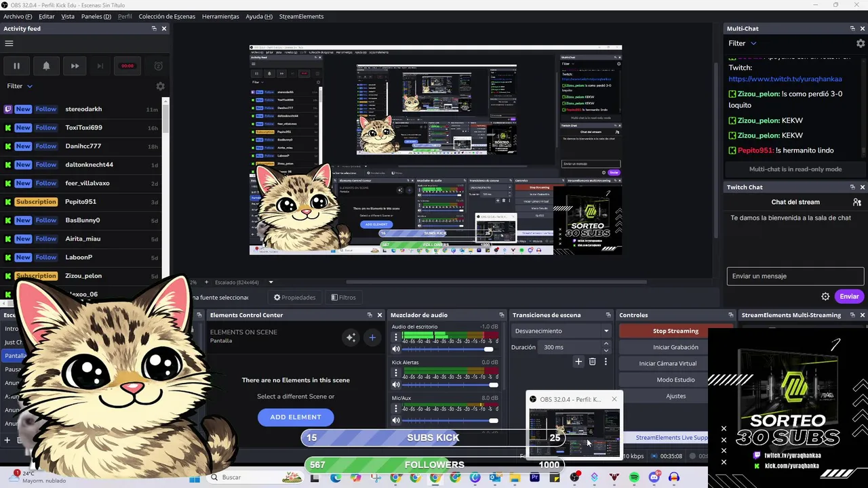868x488 pixels.
Task: Mute the Kick Alertas audio source
Action: (396, 385)
